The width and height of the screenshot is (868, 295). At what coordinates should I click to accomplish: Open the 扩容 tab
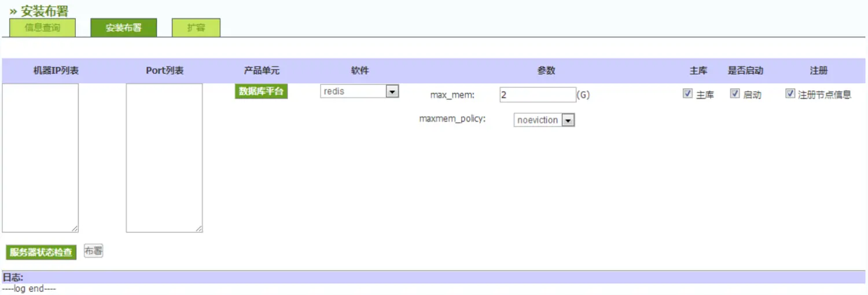196,28
